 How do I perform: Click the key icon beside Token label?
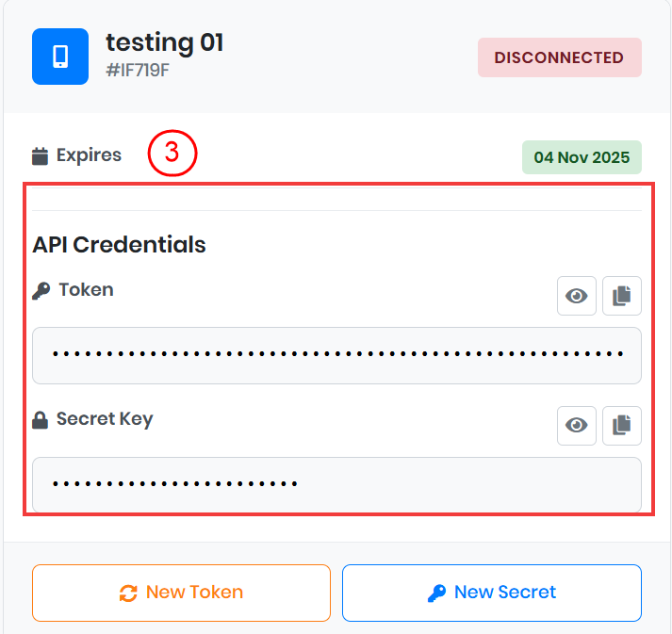click(x=41, y=290)
